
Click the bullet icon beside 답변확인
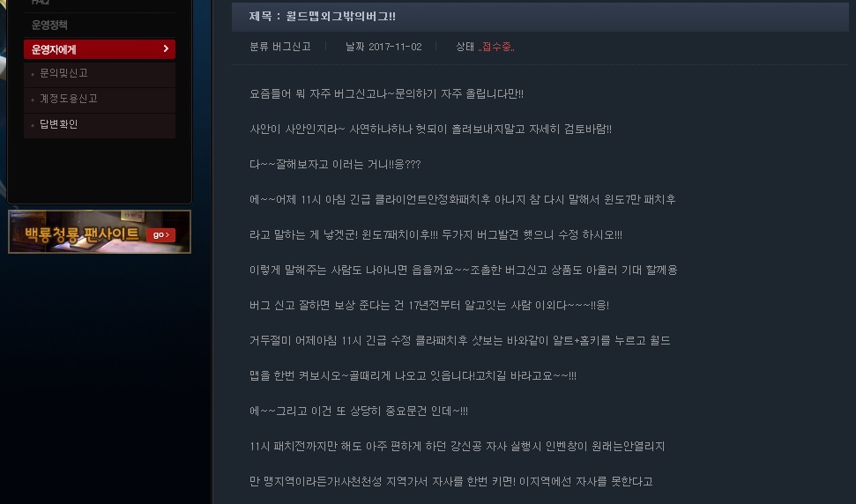pyautogui.click(x=33, y=125)
